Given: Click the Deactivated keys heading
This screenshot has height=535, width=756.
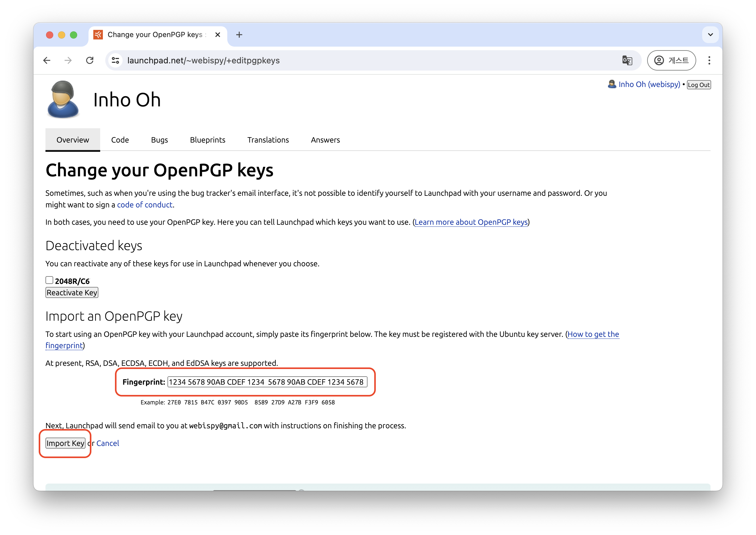Looking at the screenshot, I should [x=94, y=246].
